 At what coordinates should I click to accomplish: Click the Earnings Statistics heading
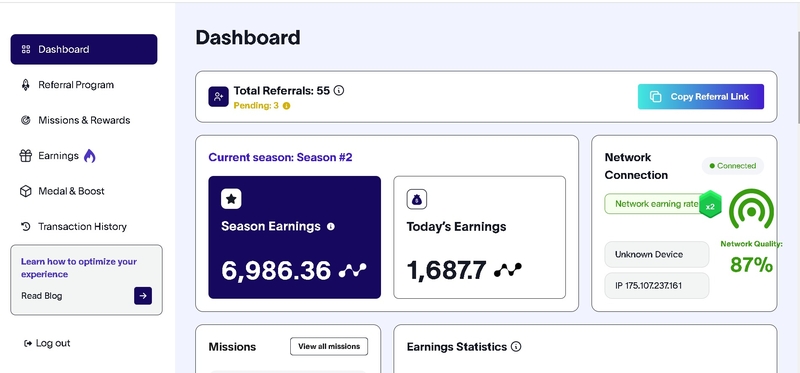click(457, 347)
